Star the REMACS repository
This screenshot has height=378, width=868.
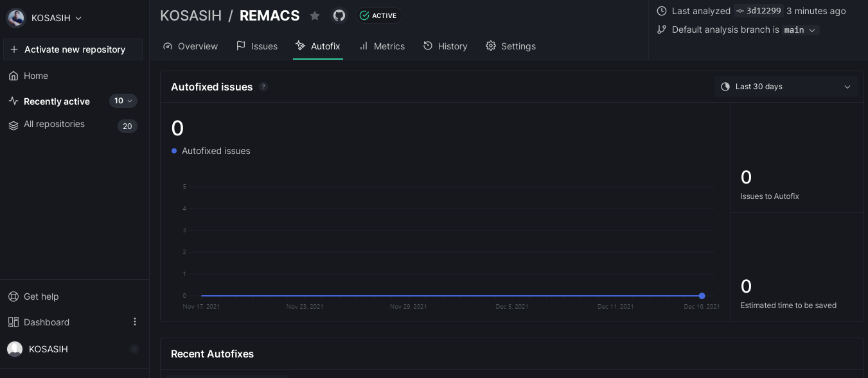tap(315, 15)
